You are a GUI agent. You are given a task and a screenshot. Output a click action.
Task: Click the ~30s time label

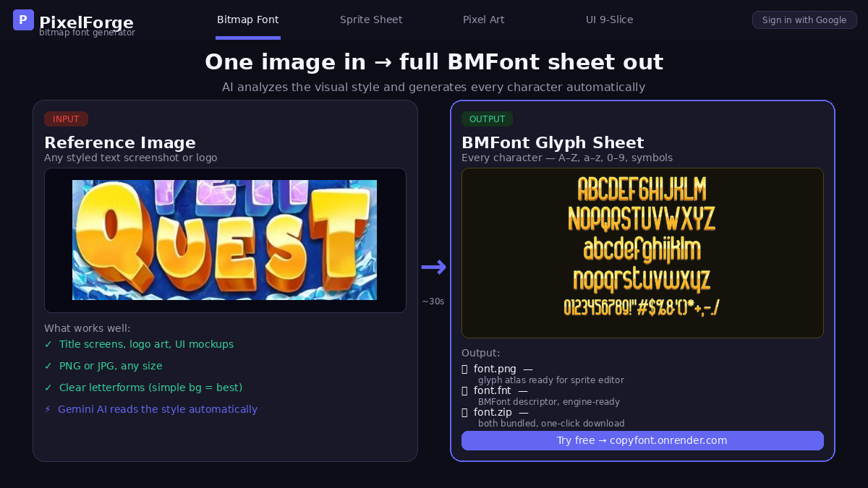(x=433, y=301)
